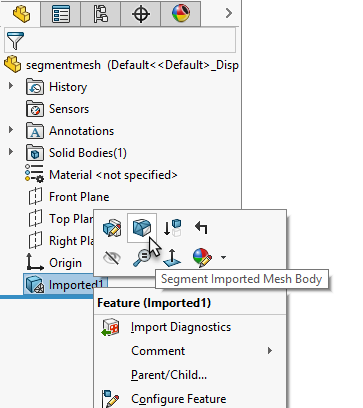Image resolution: width=363 pixels, height=408 pixels.
Task: Select the Edit Feature icon in the context toolbar
Action: coord(112,228)
